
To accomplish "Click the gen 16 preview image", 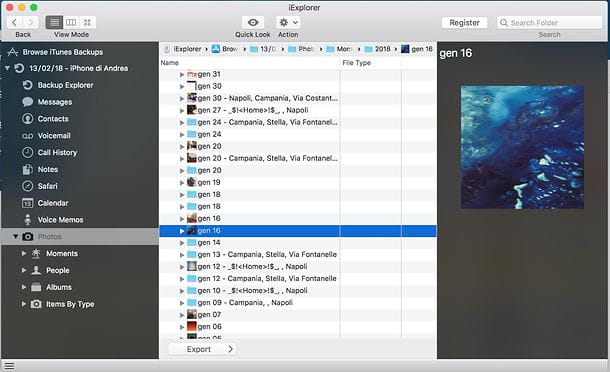I will click(x=522, y=147).
